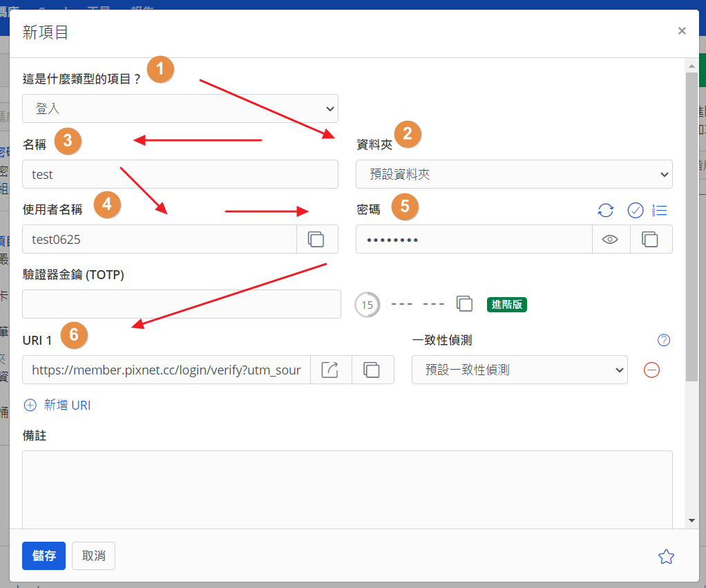706x588 pixels.
Task: Focus the 驗證器金鑰 (TOTP) field
Action: tap(182, 304)
